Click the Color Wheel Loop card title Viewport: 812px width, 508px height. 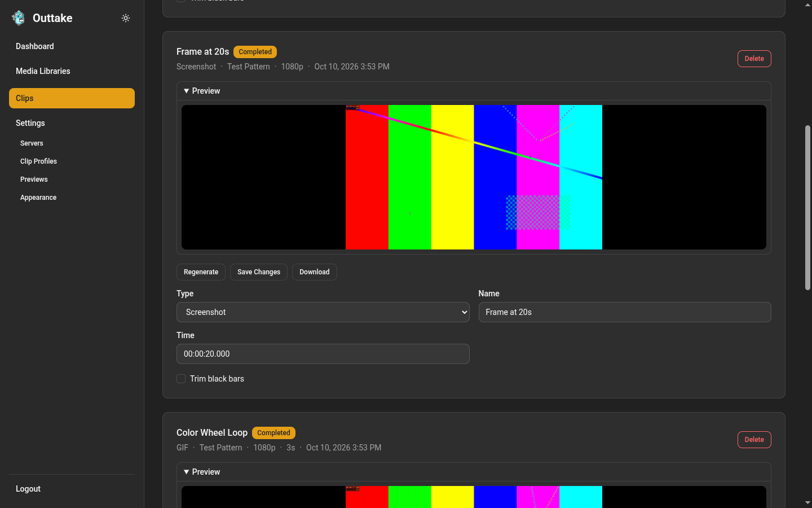pyautogui.click(x=212, y=432)
